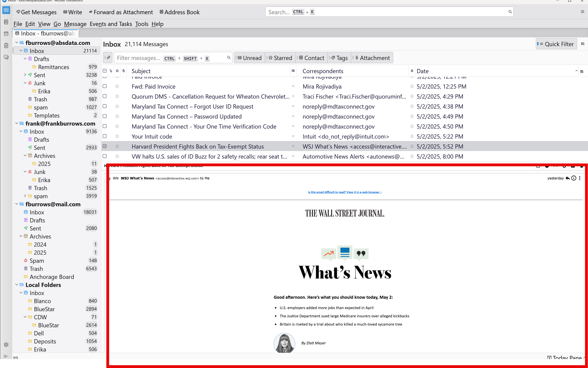Check the Fwd: Paid Invoice checkbox
This screenshot has height=368, width=588.
(105, 86)
